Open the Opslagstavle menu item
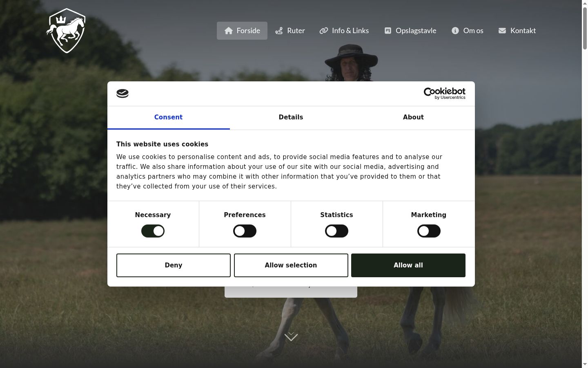588x368 pixels. tap(410, 31)
